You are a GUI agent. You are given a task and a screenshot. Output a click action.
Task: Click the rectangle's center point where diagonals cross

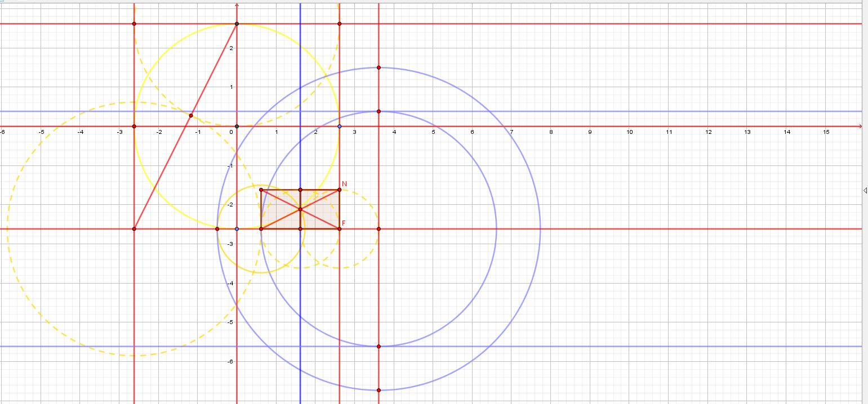click(x=300, y=209)
